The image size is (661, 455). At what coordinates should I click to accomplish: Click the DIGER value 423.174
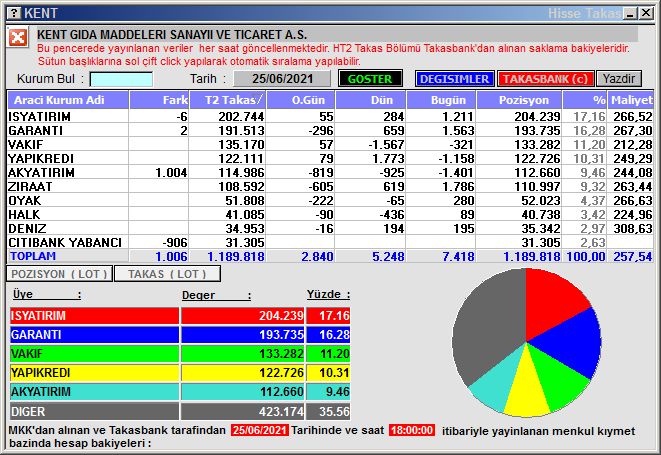[282, 411]
